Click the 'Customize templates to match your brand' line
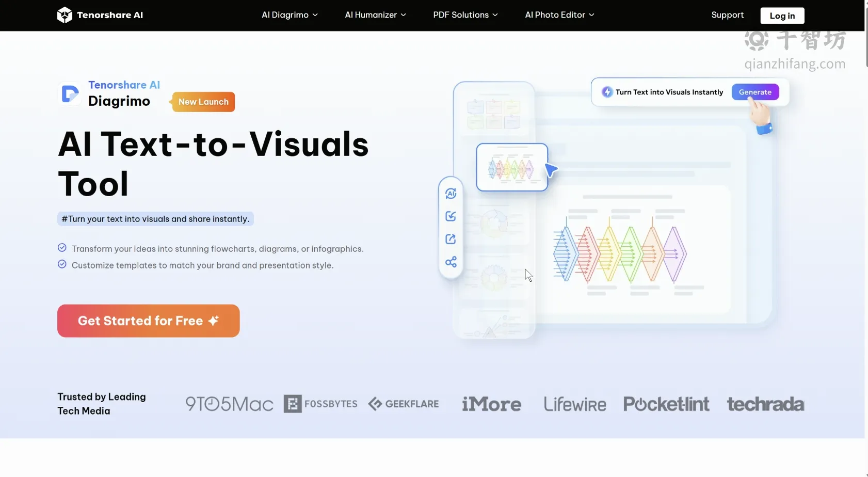The width and height of the screenshot is (868, 477). [203, 265]
